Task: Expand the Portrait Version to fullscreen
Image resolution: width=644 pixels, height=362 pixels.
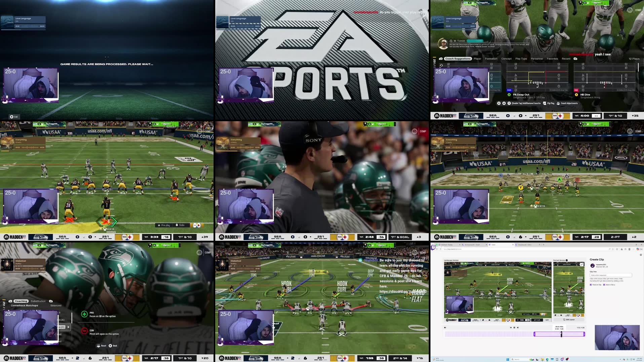Action: tap(582, 264)
